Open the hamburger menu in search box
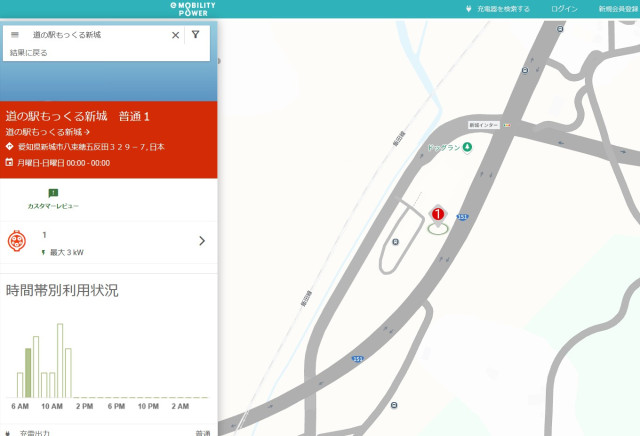This screenshot has width=640, height=436. (x=15, y=35)
